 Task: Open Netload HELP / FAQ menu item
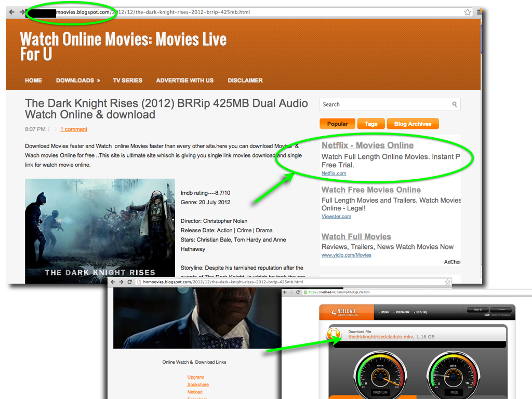click(x=421, y=312)
